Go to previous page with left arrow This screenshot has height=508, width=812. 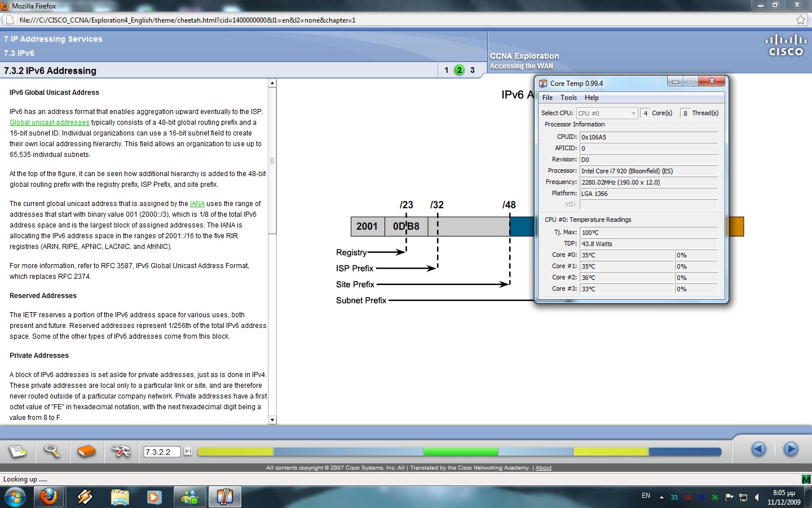[758, 449]
